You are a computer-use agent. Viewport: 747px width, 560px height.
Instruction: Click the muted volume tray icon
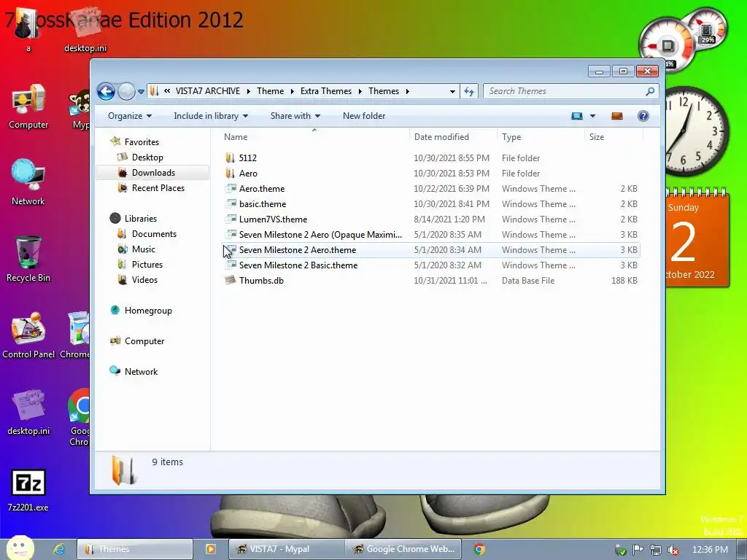[673, 550]
